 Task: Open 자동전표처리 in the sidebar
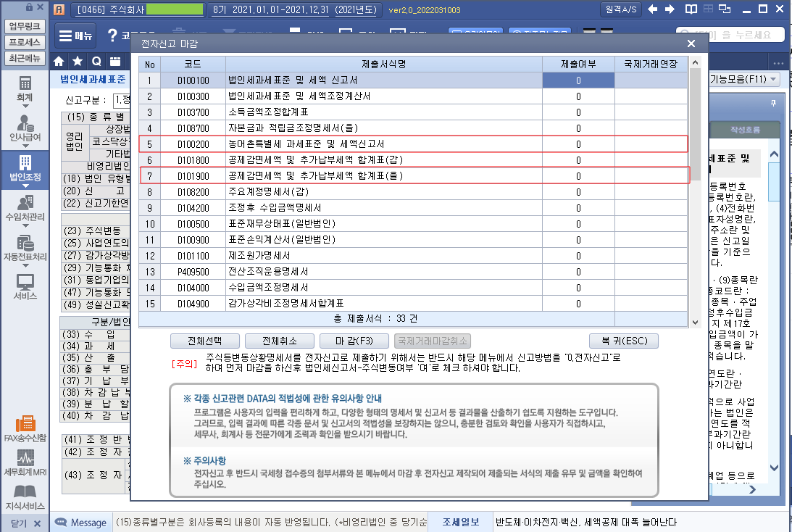pos(25,248)
